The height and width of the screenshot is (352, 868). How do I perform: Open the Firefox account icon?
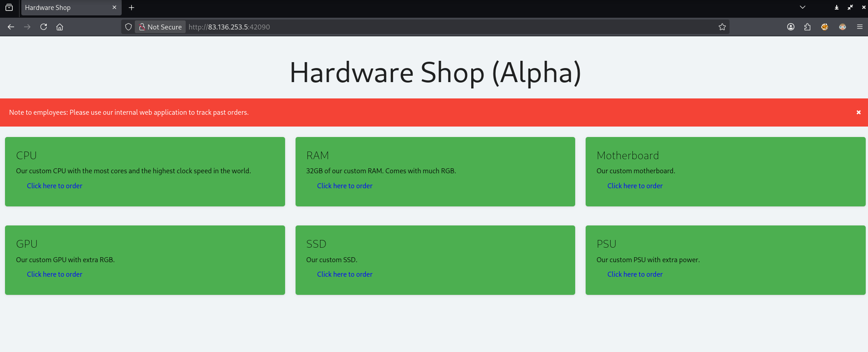click(x=791, y=27)
